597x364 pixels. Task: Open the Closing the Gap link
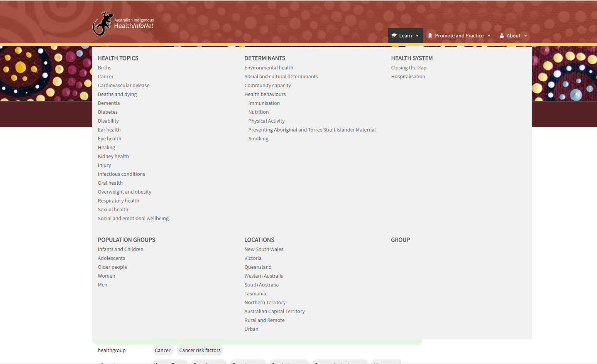pos(408,68)
